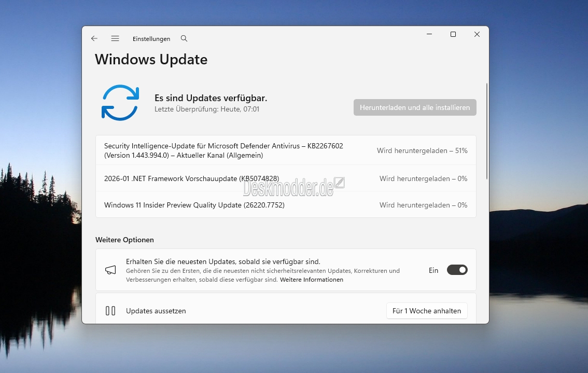Click the search magnifier icon
This screenshot has width=588, height=373.
[x=184, y=39]
